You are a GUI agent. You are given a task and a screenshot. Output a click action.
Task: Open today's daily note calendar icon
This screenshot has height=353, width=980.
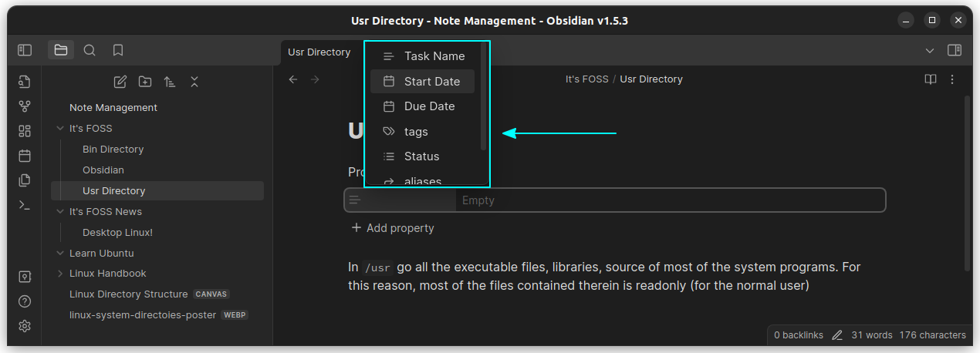tap(25, 156)
